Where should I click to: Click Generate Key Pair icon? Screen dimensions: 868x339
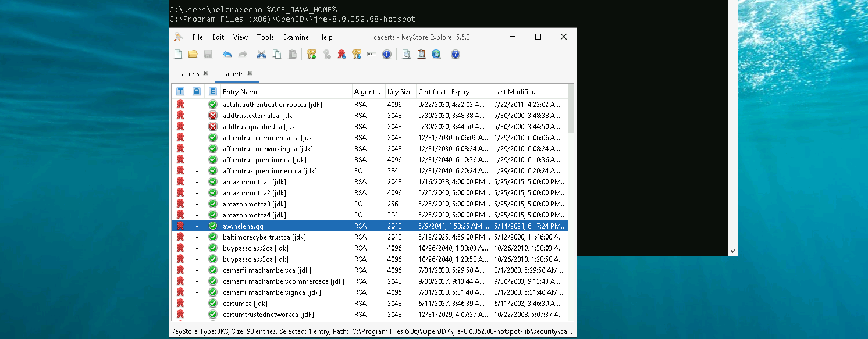tap(311, 55)
